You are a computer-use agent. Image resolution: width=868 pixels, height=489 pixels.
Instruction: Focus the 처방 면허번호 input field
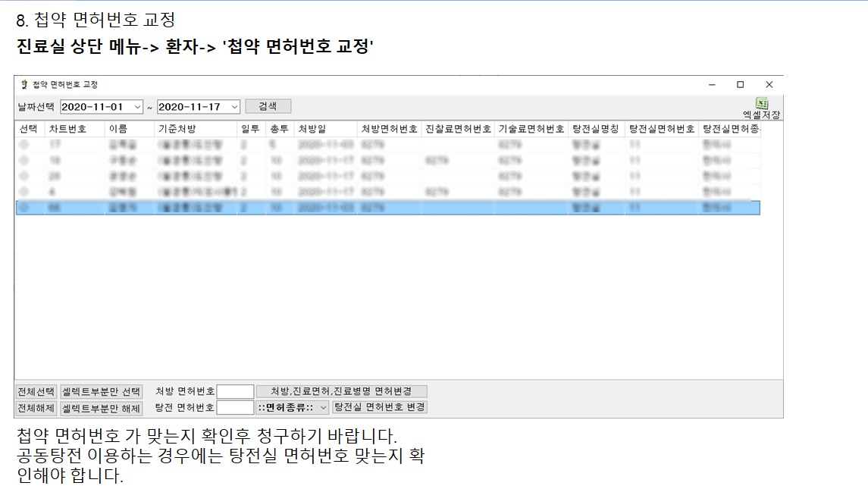[x=235, y=392]
